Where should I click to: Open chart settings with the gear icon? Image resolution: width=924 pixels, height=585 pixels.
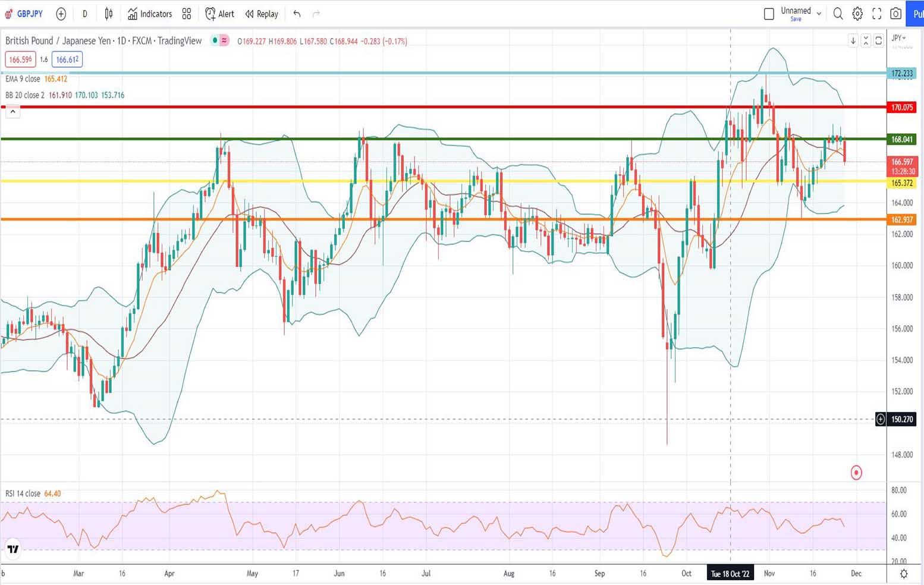click(857, 14)
